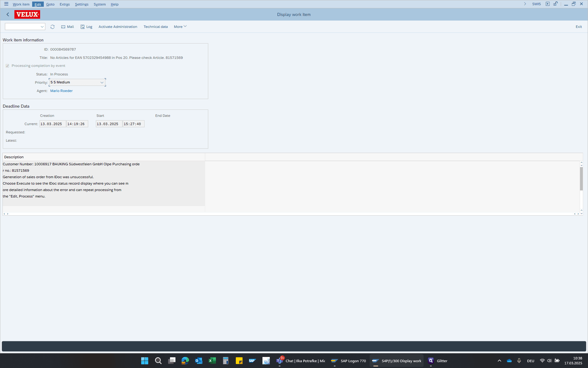The image size is (588, 368).
Task: Open the Teams chat taskbar item
Action: tap(301, 361)
